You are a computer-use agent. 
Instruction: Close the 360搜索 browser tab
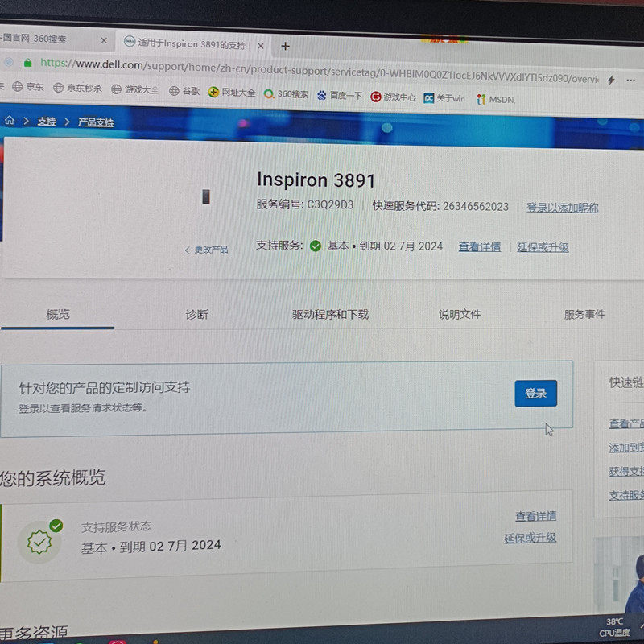click(104, 41)
